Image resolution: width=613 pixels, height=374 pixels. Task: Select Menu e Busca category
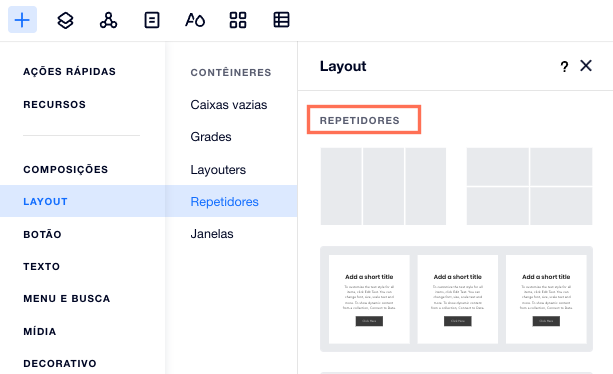coord(66,299)
